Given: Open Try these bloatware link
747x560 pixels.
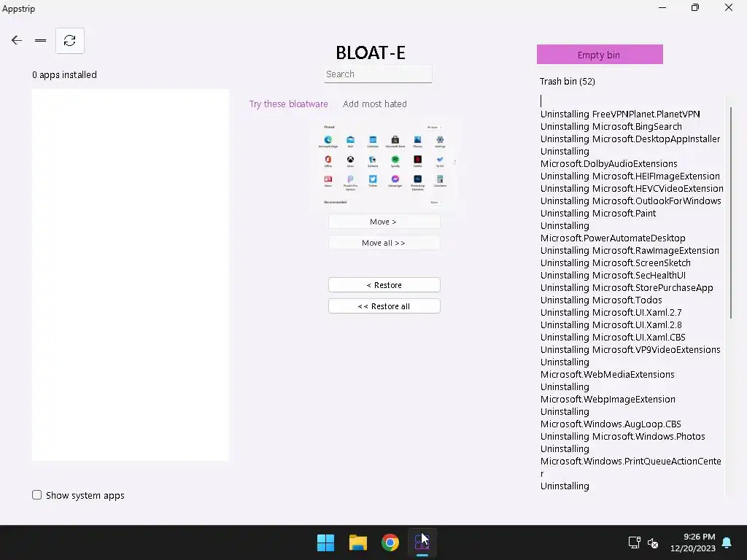Looking at the screenshot, I should pyautogui.click(x=289, y=104).
